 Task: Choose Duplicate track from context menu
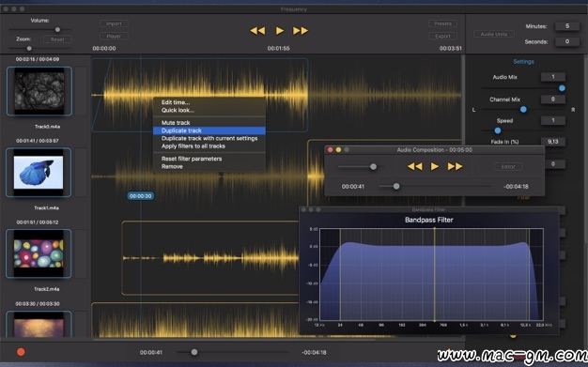point(209,130)
